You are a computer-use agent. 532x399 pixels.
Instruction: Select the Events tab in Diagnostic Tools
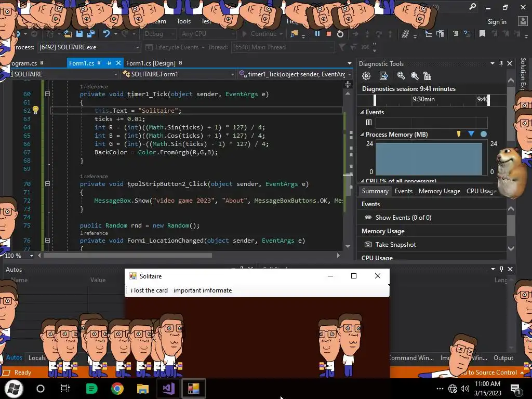(x=403, y=191)
